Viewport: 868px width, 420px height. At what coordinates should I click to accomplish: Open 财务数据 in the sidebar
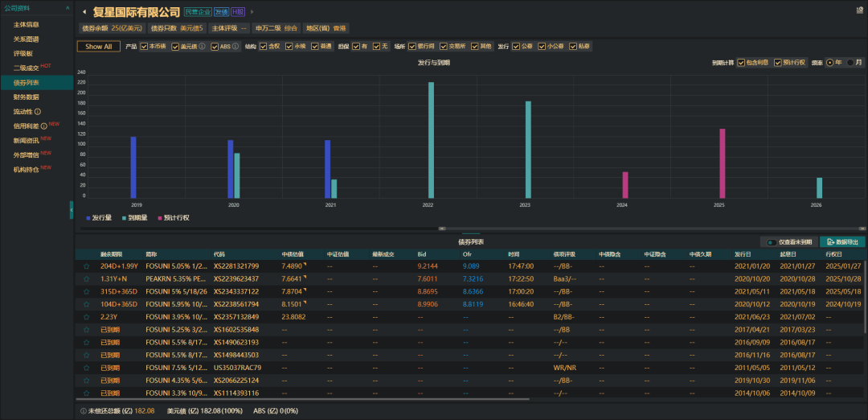point(26,97)
